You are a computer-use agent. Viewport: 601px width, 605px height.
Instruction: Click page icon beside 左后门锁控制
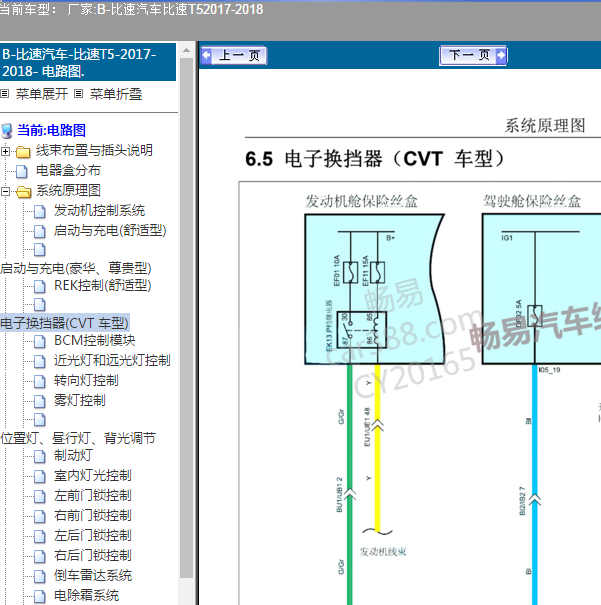[x=39, y=537]
